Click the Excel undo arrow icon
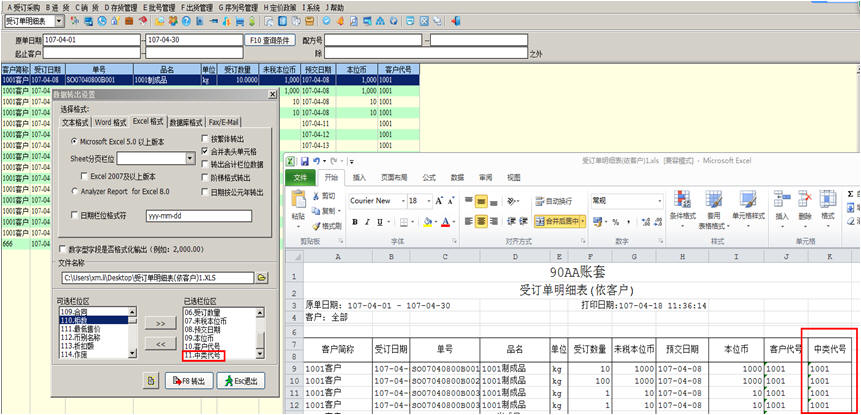 pos(316,161)
